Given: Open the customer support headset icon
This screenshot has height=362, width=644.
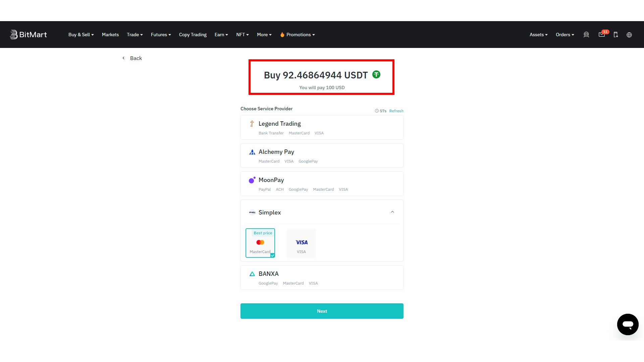Looking at the screenshot, I should coord(586,35).
